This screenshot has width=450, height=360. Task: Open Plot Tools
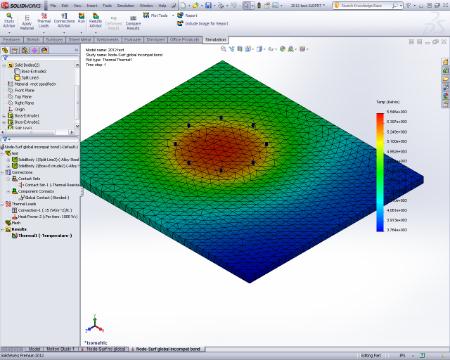[x=155, y=15]
